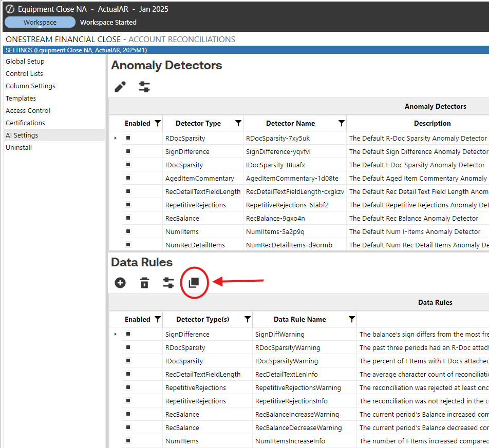Open Templates settings page
The image size is (489, 448).
pos(21,98)
